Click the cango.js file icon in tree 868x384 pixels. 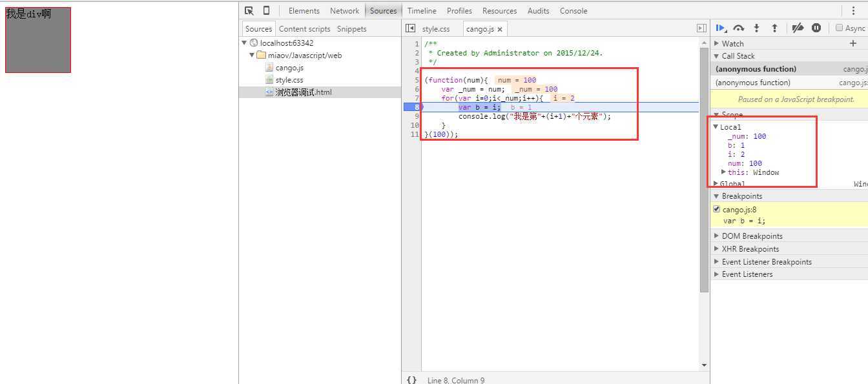269,68
